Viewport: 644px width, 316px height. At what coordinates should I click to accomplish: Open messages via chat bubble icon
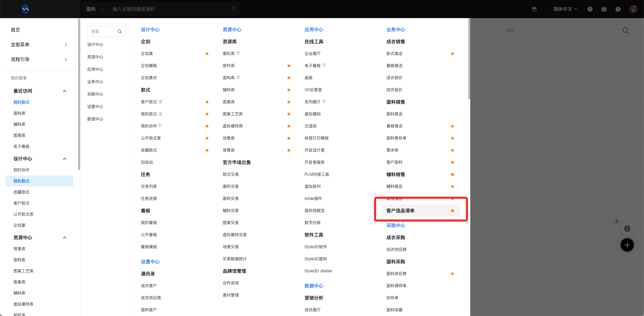[618, 9]
